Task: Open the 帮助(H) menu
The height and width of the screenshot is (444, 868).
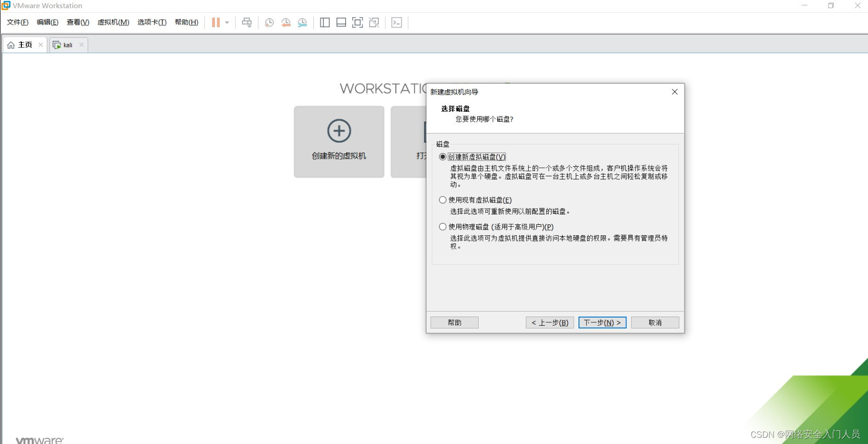Action: coord(186,22)
